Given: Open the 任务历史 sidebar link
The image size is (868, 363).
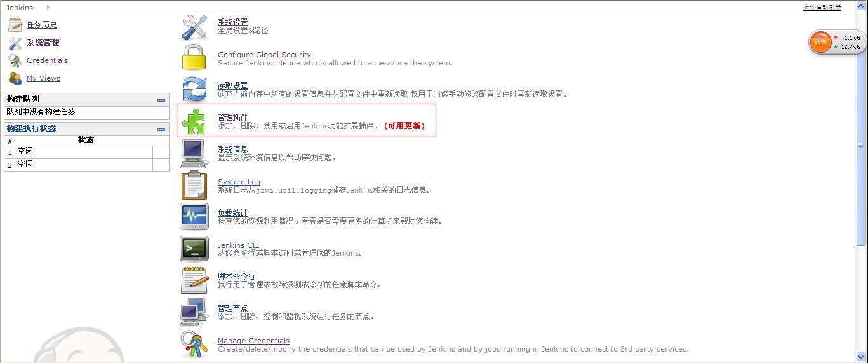Looking at the screenshot, I should tap(42, 25).
